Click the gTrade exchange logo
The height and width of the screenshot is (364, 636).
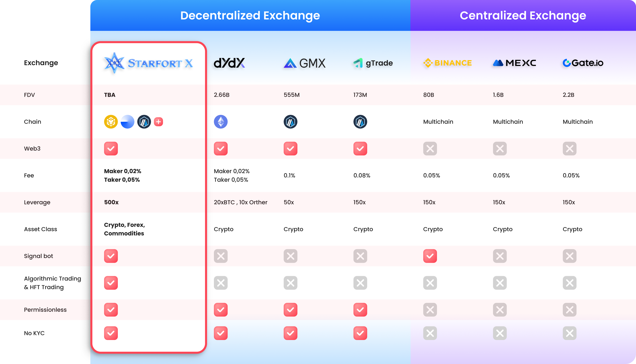click(x=373, y=63)
